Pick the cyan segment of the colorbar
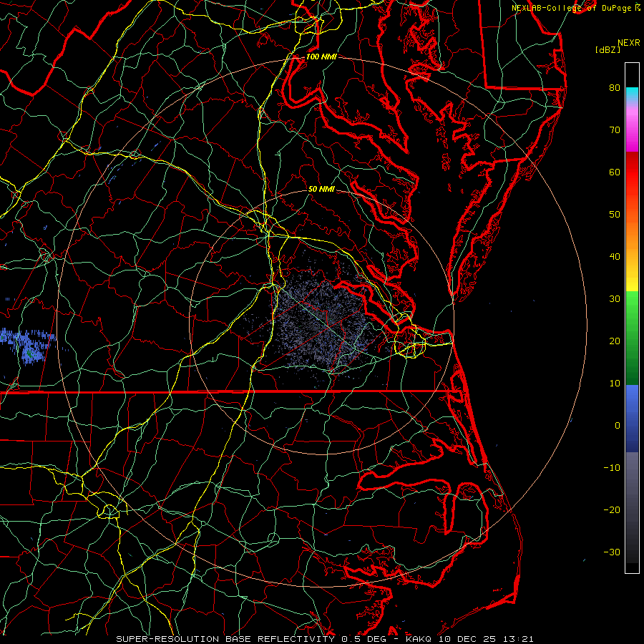Screen dimensions: 644x644 [x=632, y=94]
